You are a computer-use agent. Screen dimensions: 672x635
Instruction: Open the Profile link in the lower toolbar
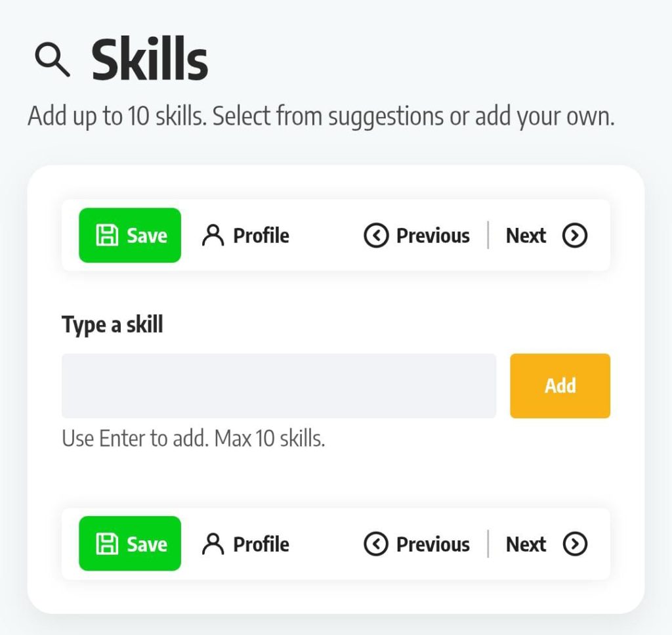261,544
